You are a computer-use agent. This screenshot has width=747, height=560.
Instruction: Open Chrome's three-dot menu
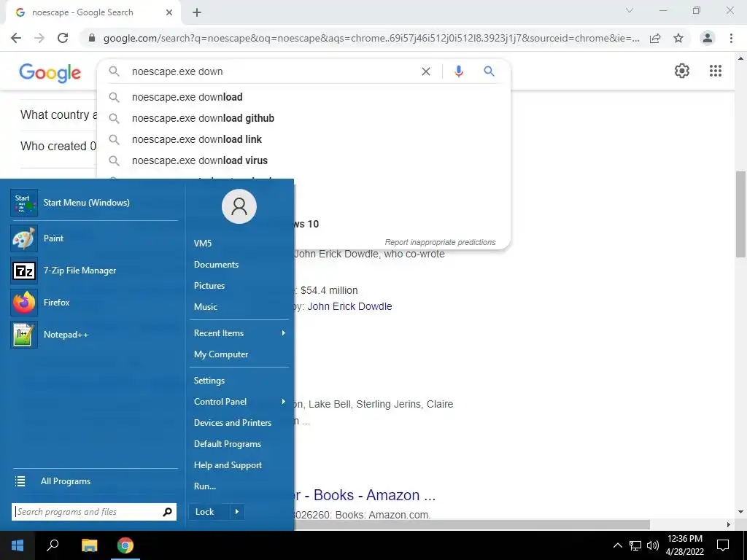coord(731,38)
